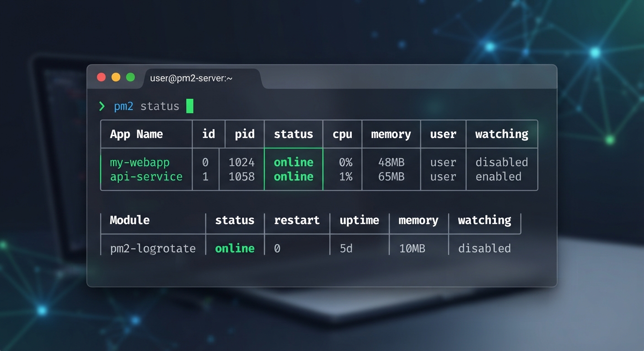Click 'disabled' watching value for my-webapp

pyautogui.click(x=502, y=162)
